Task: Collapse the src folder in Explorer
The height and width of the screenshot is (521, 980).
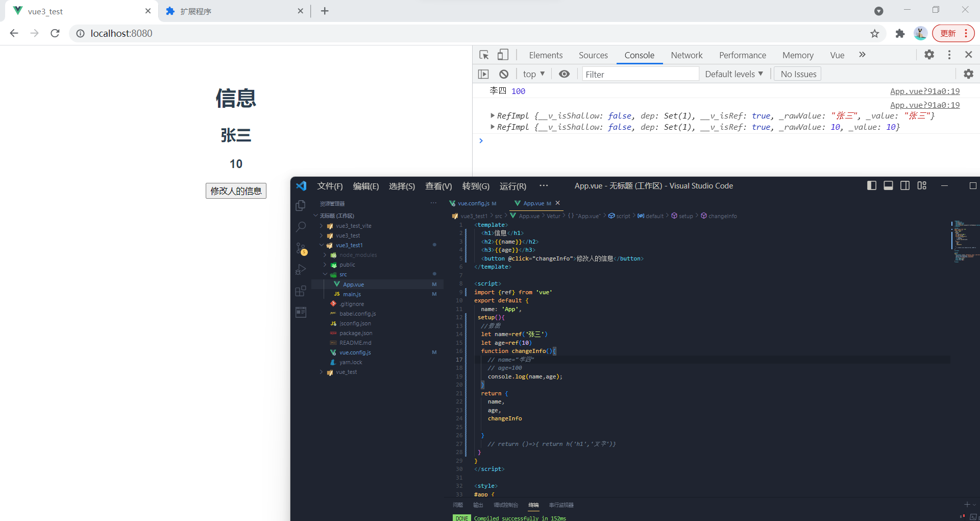Action: [x=325, y=274]
